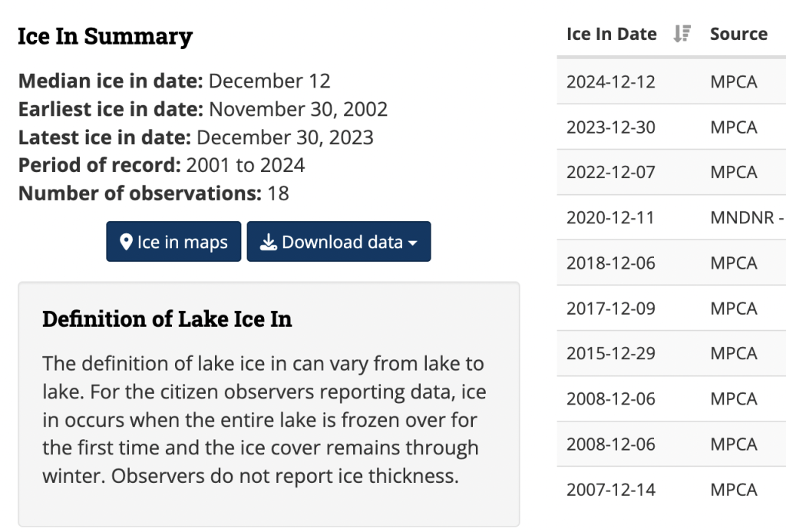Click the Ice In Summary heading
The height and width of the screenshot is (532, 786).
coord(105,36)
